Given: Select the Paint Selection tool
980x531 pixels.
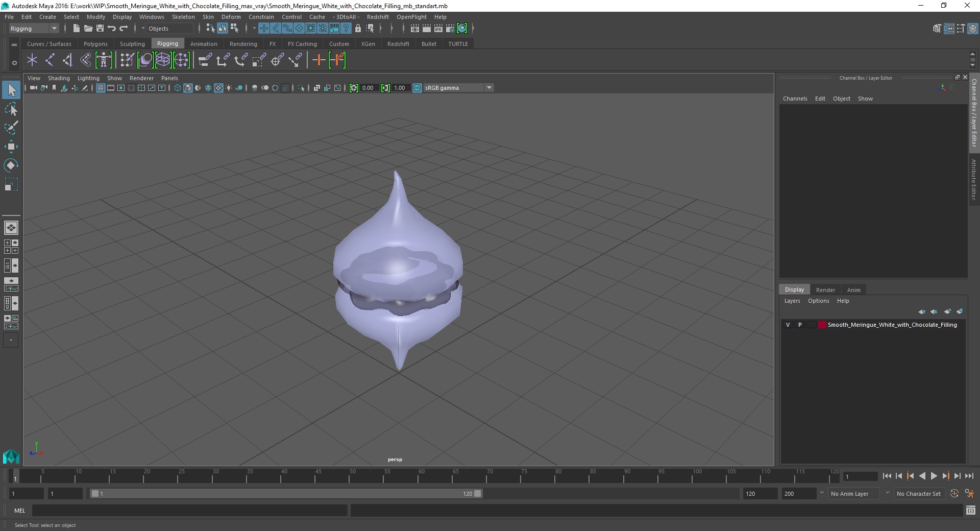Looking at the screenshot, I should [11, 128].
